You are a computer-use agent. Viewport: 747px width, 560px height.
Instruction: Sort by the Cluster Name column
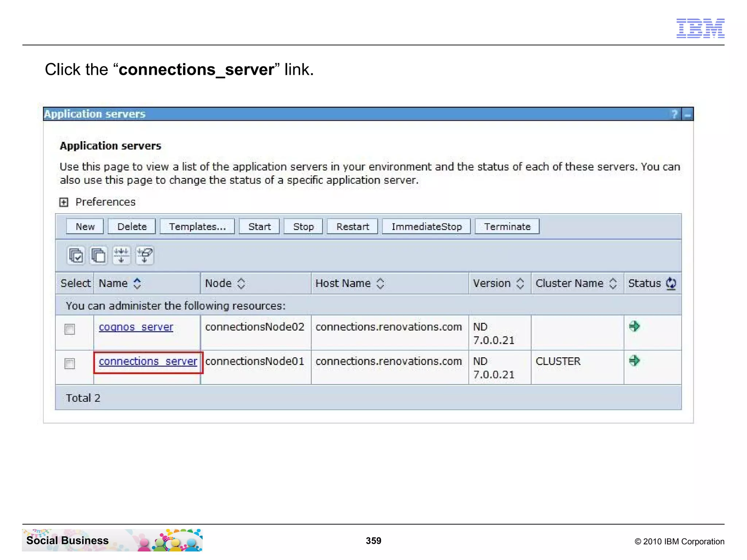[x=613, y=283]
